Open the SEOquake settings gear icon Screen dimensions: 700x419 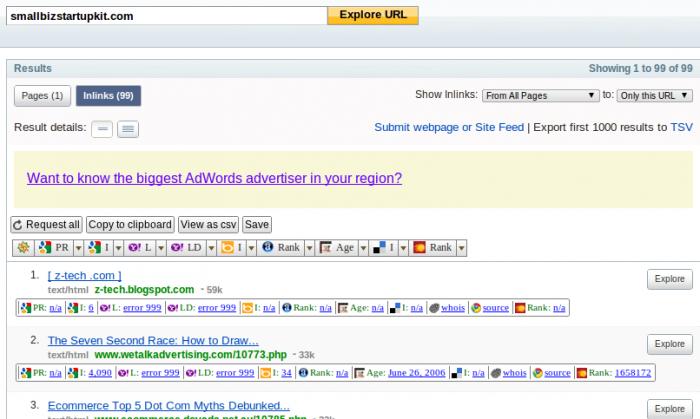[x=23, y=248]
